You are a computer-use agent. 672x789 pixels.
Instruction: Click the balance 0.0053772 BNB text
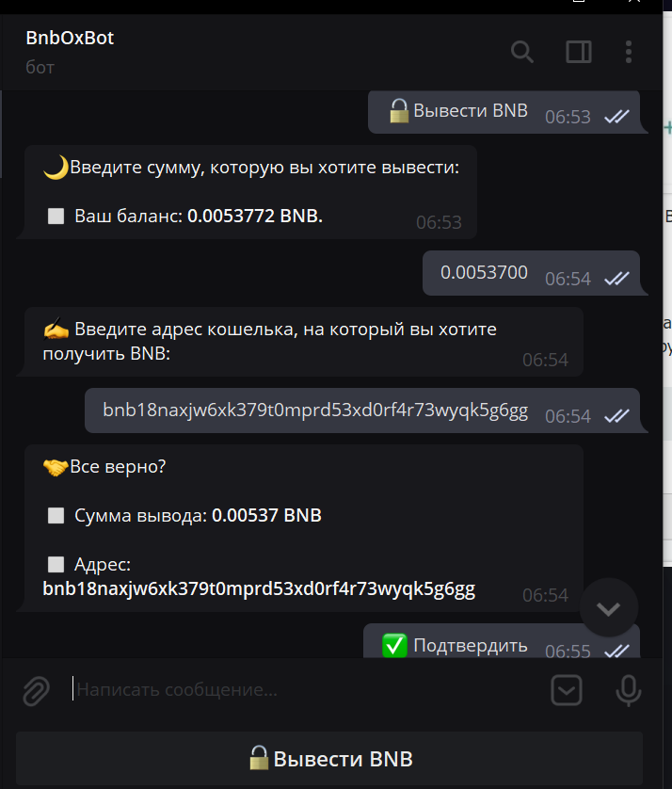(254, 216)
